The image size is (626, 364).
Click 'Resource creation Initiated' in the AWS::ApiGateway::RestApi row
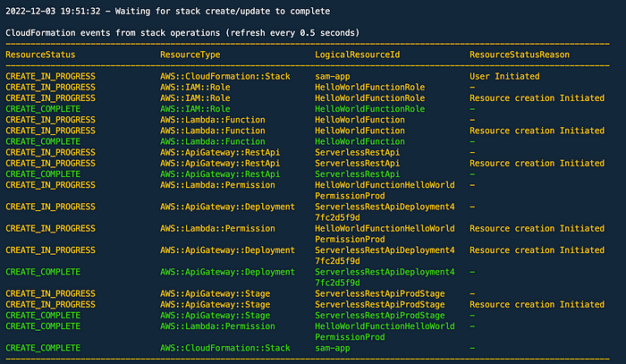tap(537, 164)
